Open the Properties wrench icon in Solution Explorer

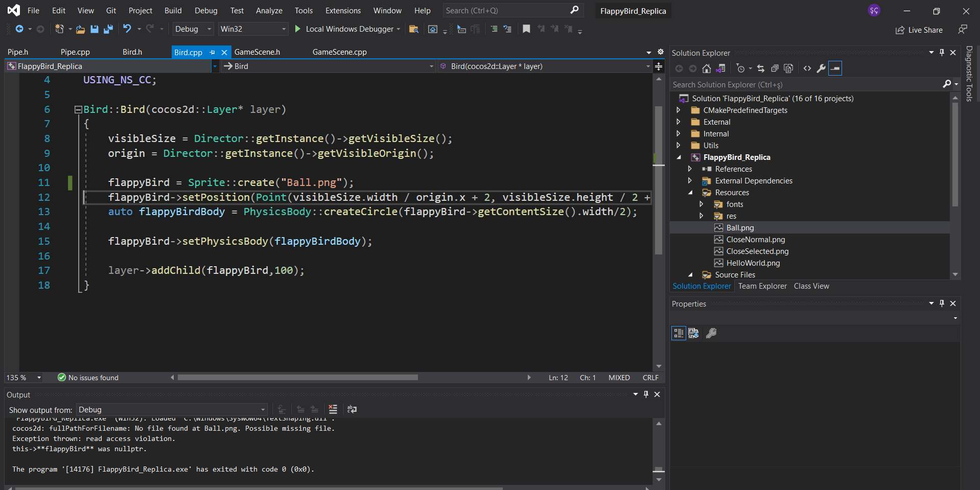coord(821,68)
